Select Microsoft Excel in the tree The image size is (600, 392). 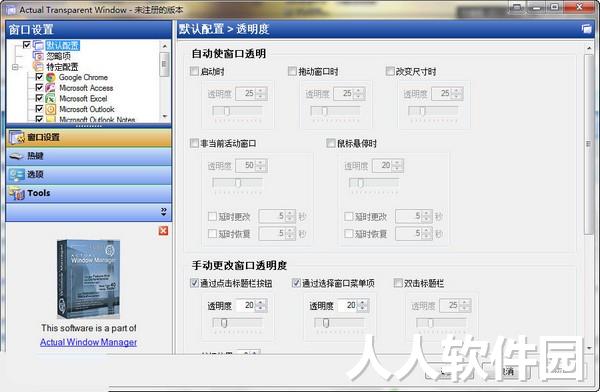coord(83,99)
